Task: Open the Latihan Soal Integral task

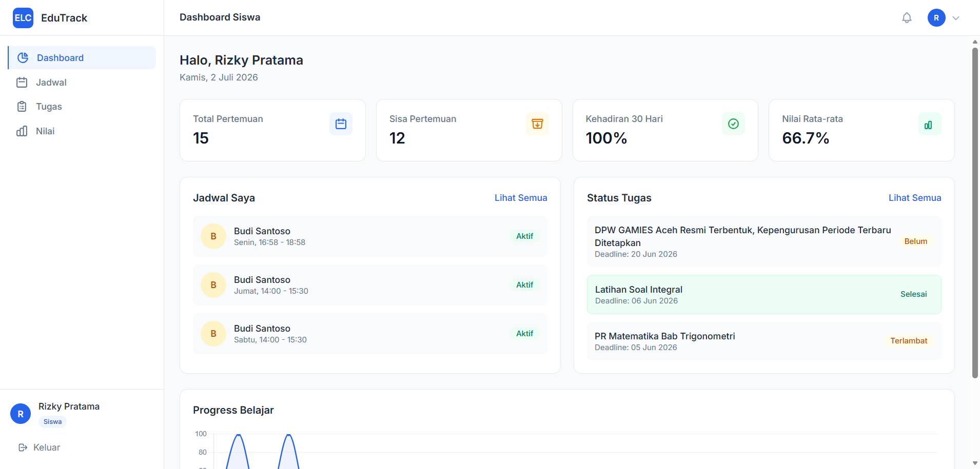Action: coord(764,294)
